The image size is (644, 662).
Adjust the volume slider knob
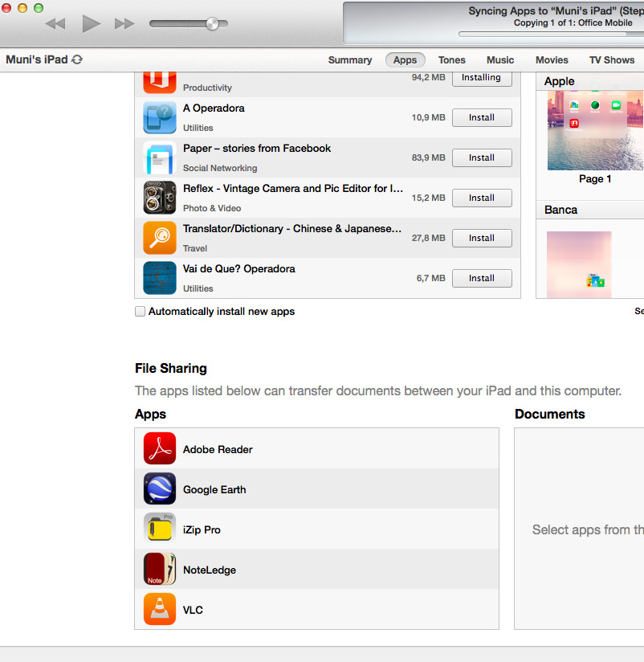tap(212, 24)
